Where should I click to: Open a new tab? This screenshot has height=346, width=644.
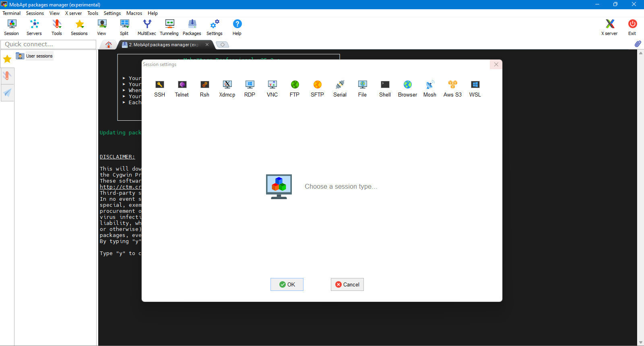tap(223, 45)
